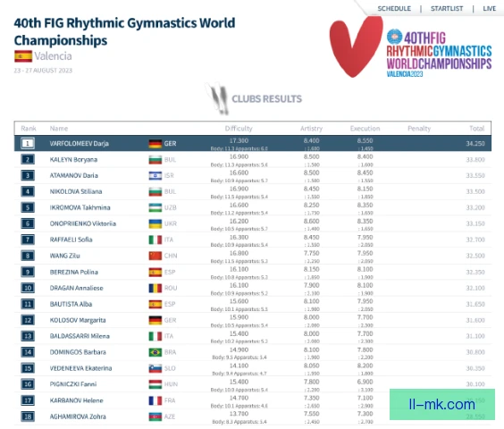
Task: Click Bulgaria flag in NIKOLOVA Stiliana row
Action: pyautogui.click(x=155, y=191)
